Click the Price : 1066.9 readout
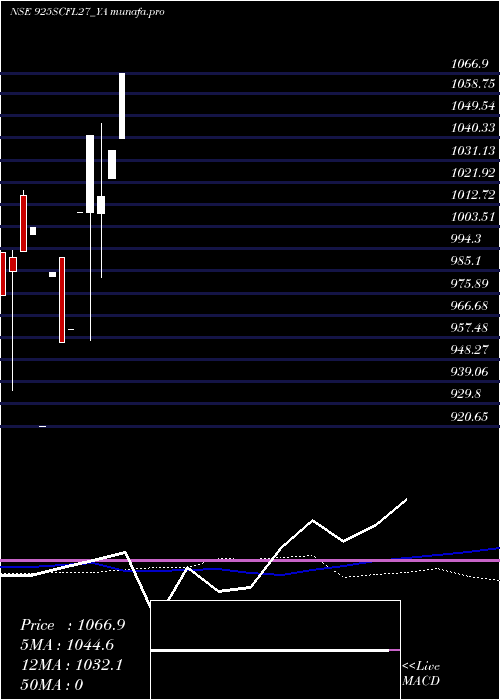Screen dimensions: 500x700 [x=73, y=625]
